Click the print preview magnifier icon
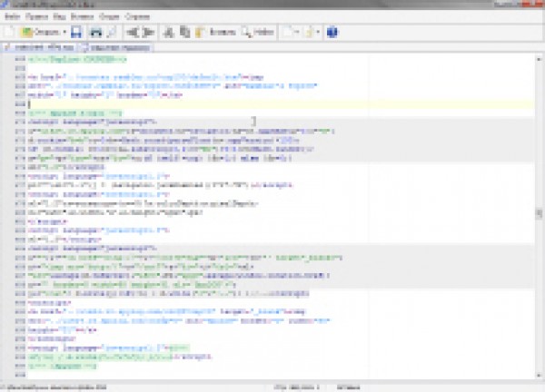Image resolution: width=545 pixels, height=392 pixels. pos(110,32)
